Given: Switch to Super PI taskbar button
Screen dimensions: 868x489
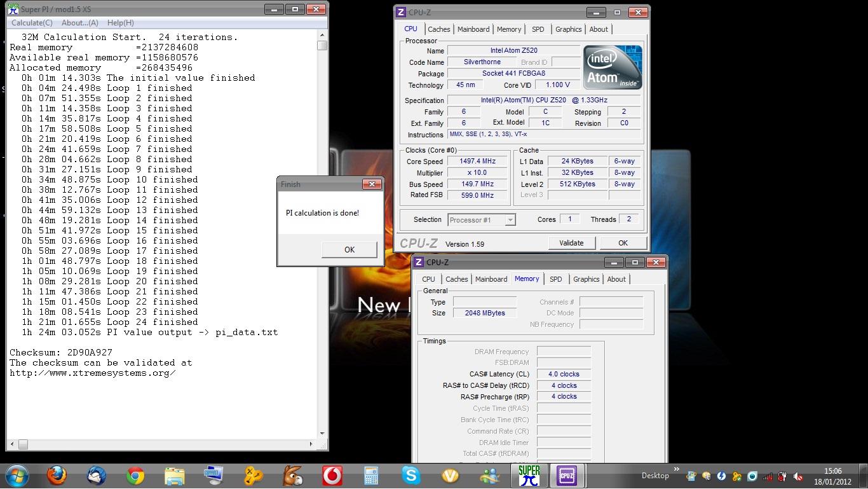Looking at the screenshot, I should click(529, 476).
